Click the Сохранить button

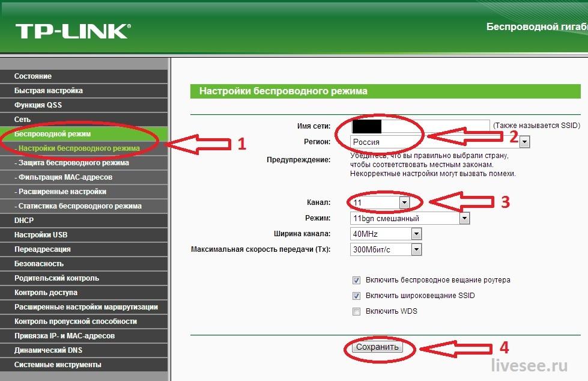coord(377,347)
